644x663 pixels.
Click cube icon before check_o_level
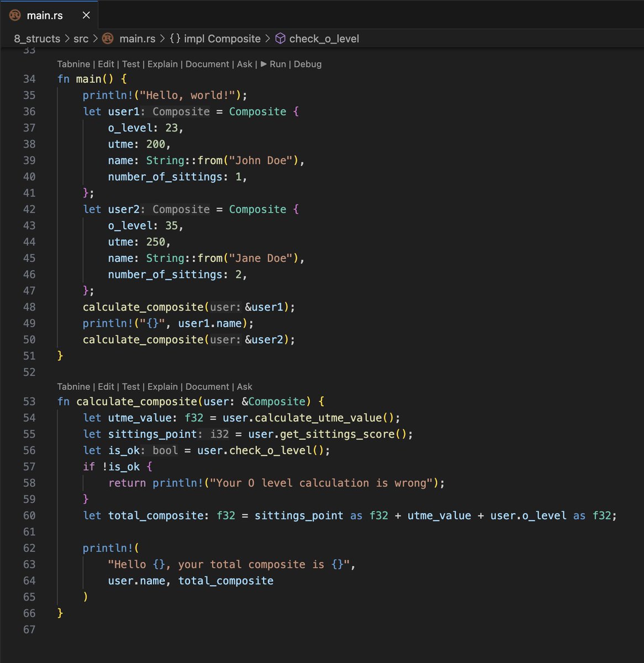pyautogui.click(x=281, y=39)
